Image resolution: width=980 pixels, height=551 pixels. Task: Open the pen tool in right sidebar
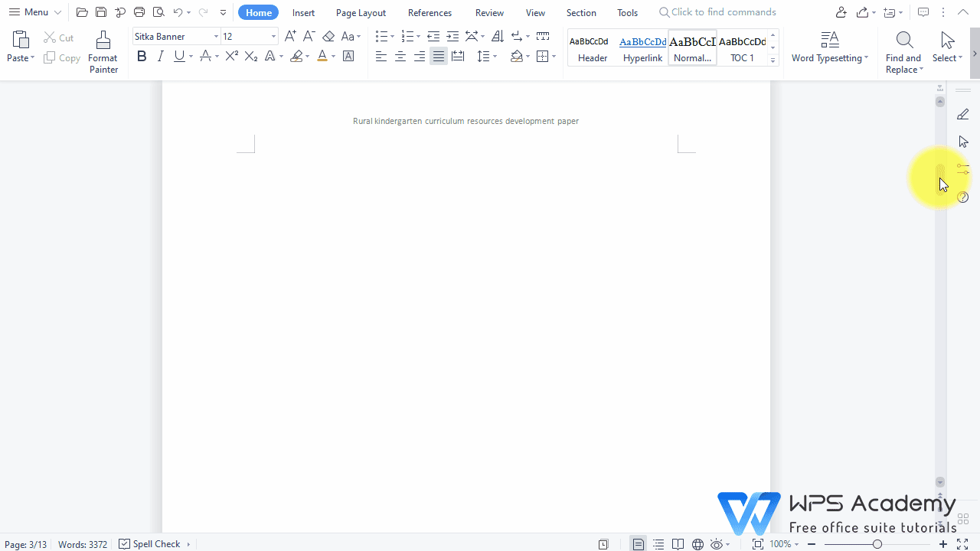[963, 114]
